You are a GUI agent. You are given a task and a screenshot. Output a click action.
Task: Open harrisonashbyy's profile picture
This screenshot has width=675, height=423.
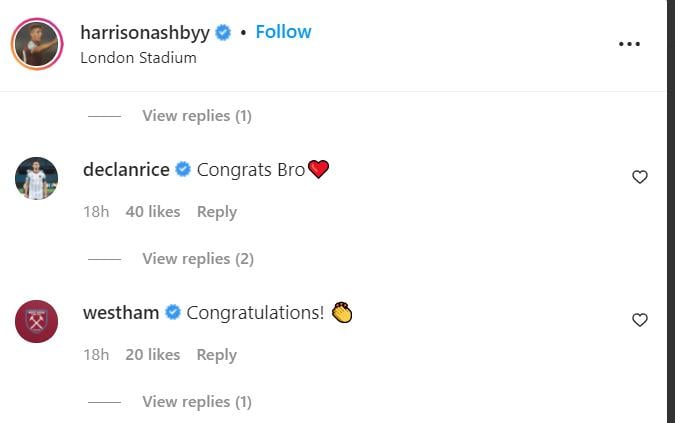click(x=37, y=44)
